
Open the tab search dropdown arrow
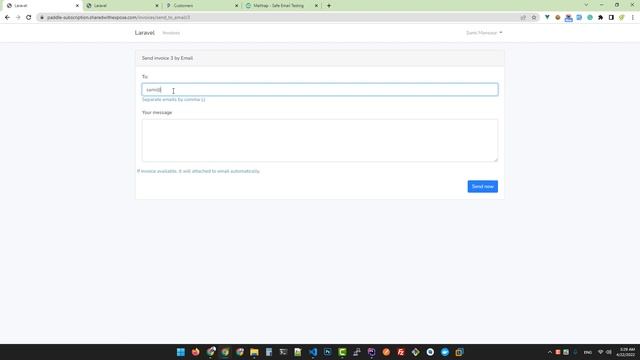pos(586,5)
